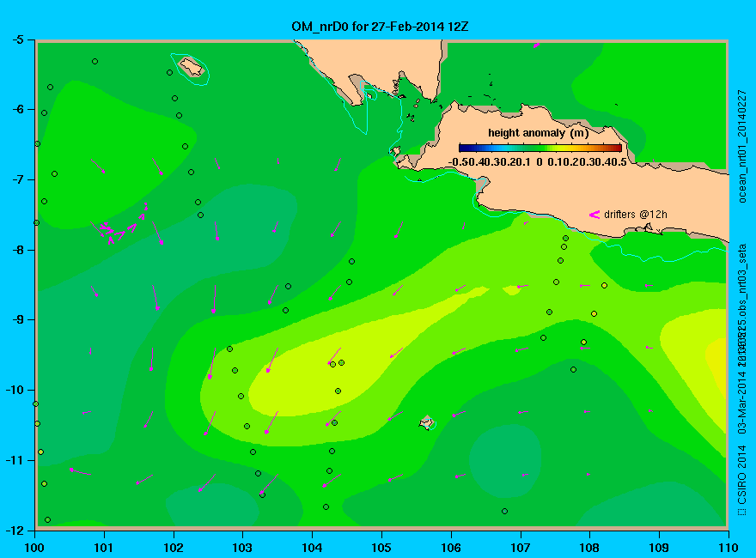Click the small island outlined in cyan near 102E

click(192, 66)
